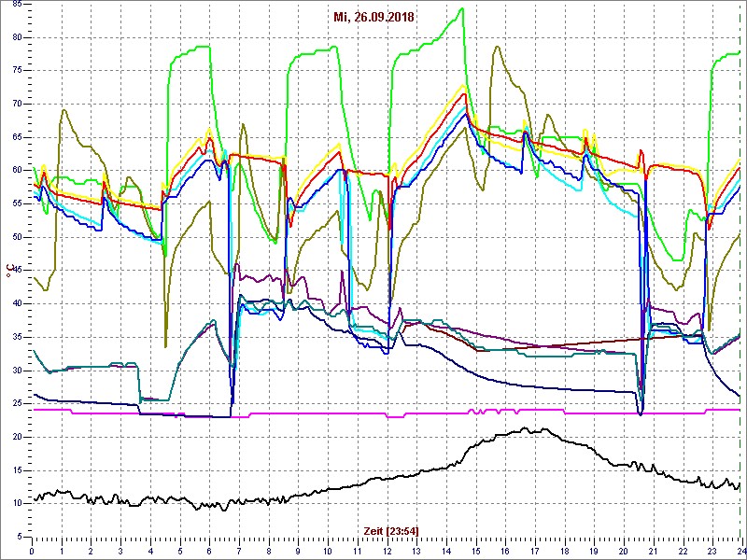Click hour 12 on the time axis
The height and width of the screenshot is (560, 747).
(x=387, y=551)
